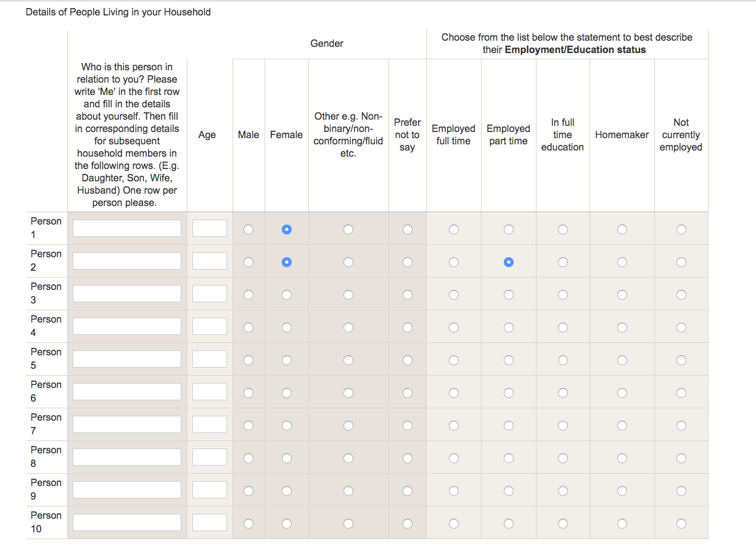Screen dimensions: 756x557
Task: Choose Homemaker for Person 5
Action: click(622, 360)
